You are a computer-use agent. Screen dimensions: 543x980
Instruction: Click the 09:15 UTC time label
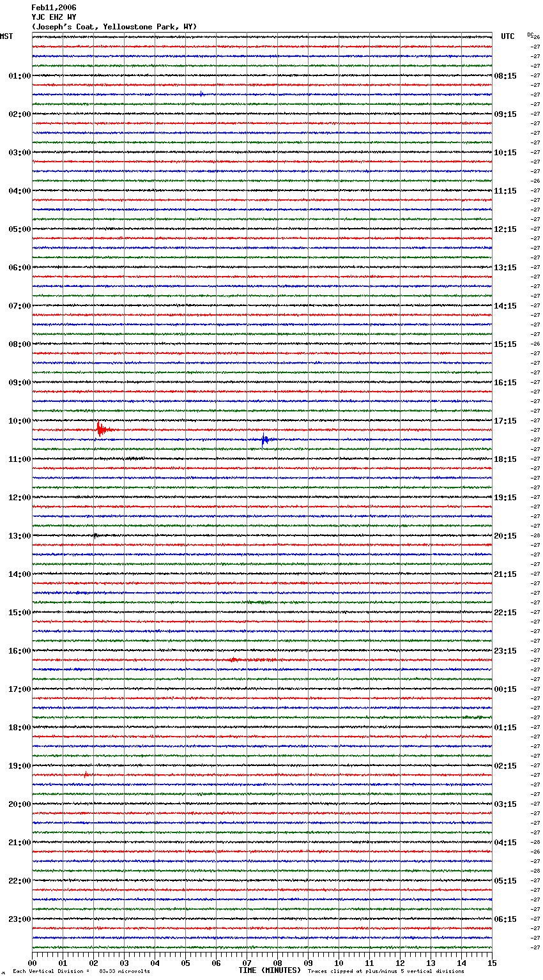pyautogui.click(x=505, y=114)
